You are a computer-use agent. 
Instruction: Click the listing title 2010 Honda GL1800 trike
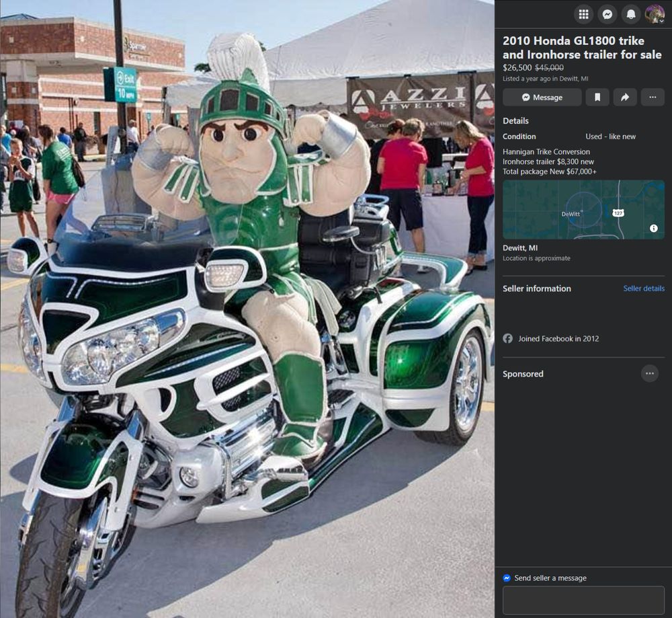point(582,48)
